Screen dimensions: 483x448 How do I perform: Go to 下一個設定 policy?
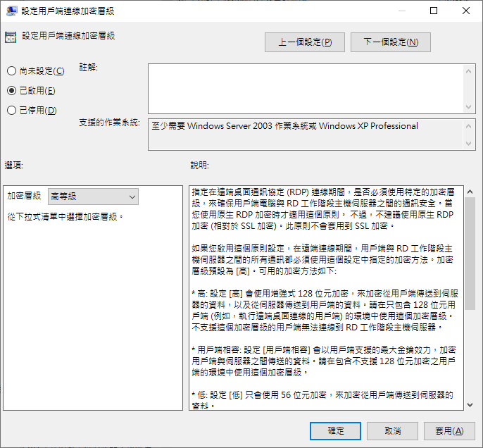point(390,42)
